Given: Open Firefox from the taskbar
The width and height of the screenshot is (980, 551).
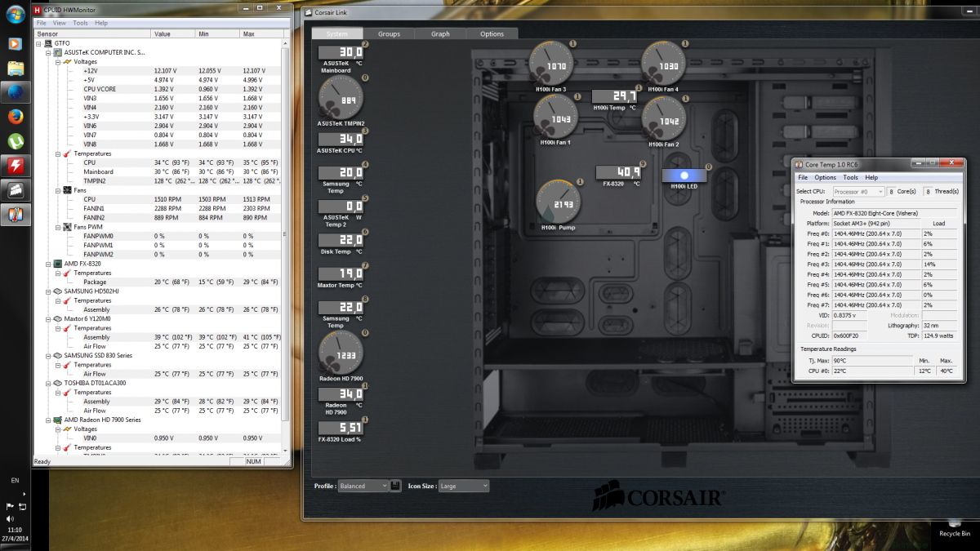Looking at the screenshot, I should coord(15,117).
